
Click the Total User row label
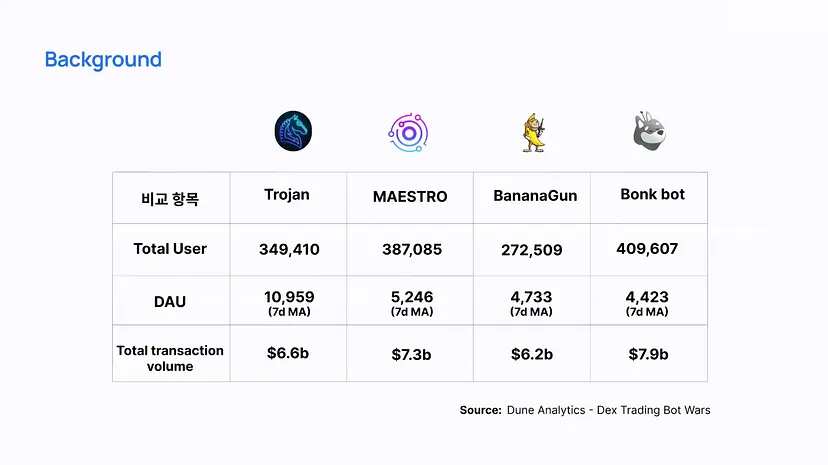[170, 248]
